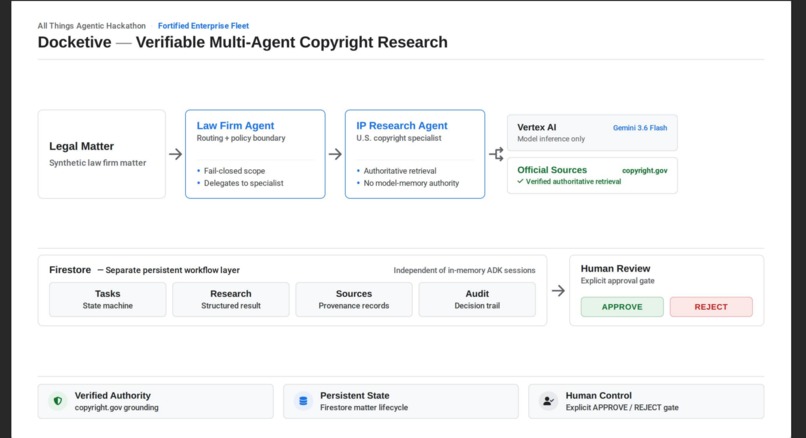Viewport: 806px width, 438px height.
Task: Click the blue database Persistent State icon
Action: [x=303, y=401]
